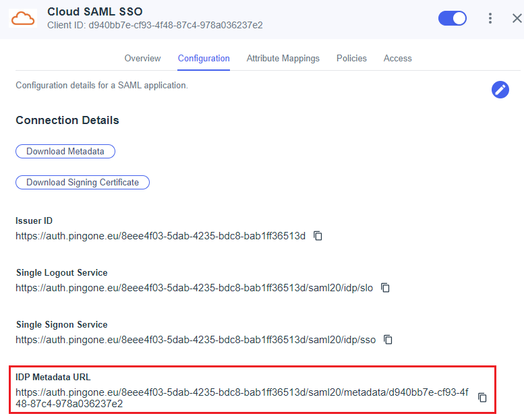524x420 pixels.
Task: Click the orange cloud application icon
Action: point(23,18)
